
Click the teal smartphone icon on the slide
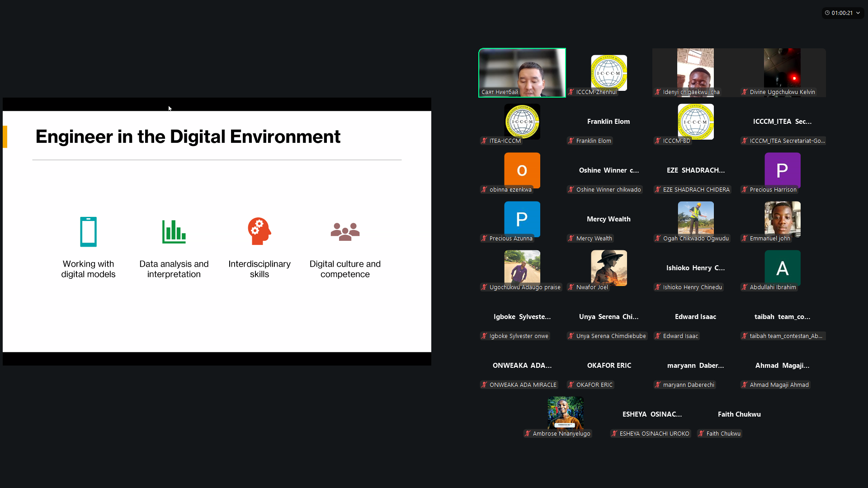coord(88,232)
